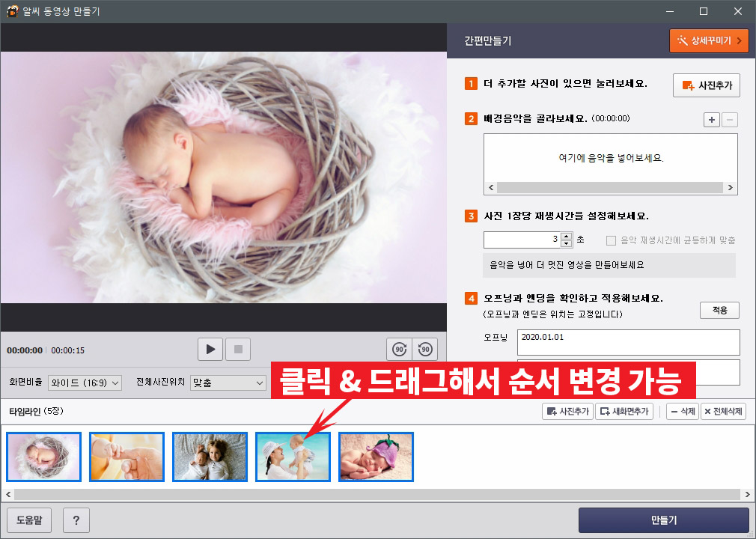
Task: Select the fourth thumbnail in the timeline
Action: point(293,457)
